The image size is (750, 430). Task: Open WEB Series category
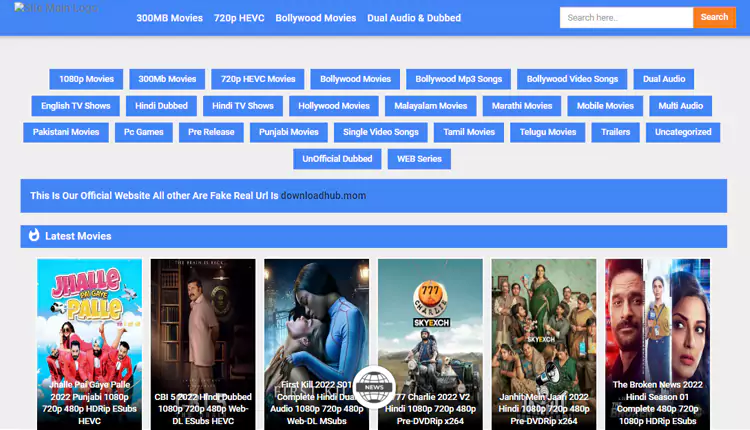point(419,159)
